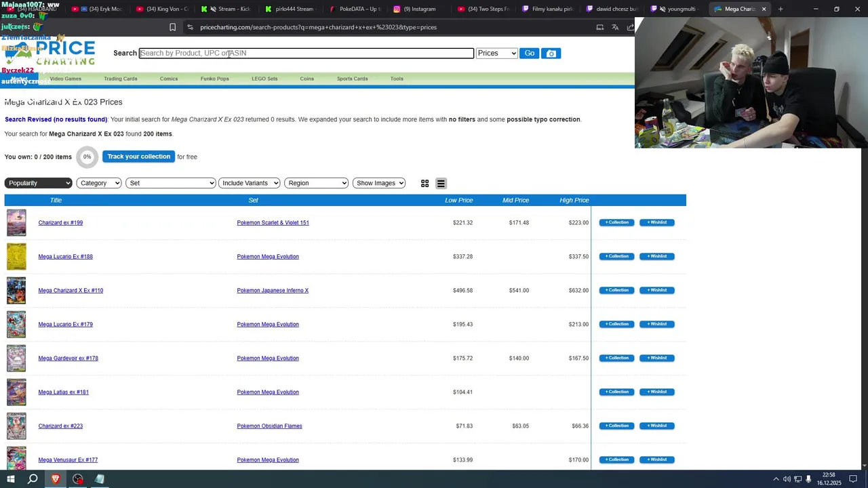868x488 pixels.
Task: Open the Prices search type dropdown
Action: point(497,54)
